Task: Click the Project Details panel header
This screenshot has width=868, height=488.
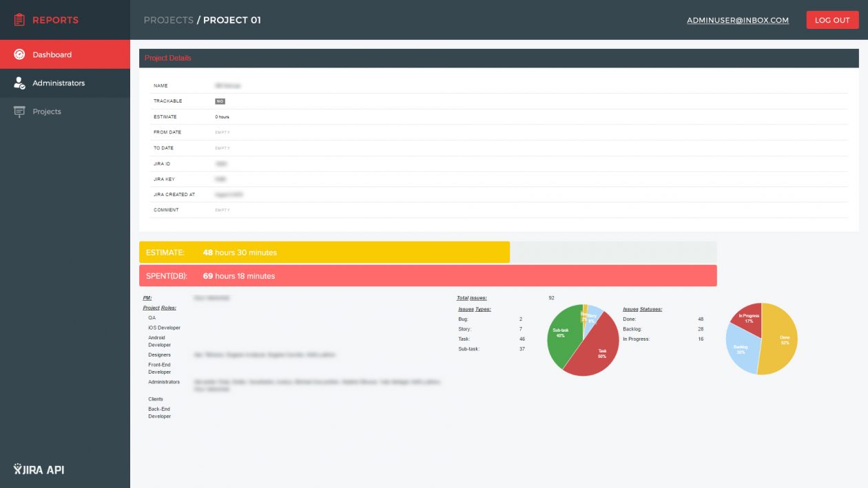Action: point(493,58)
